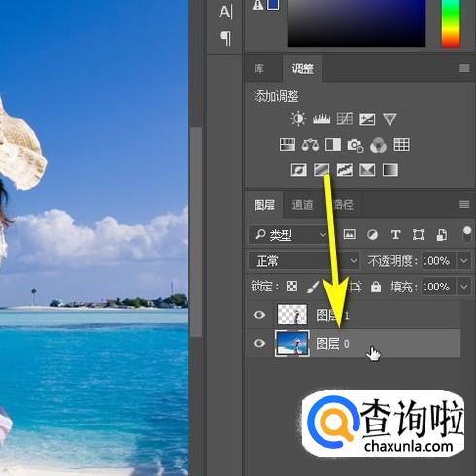
Task: Toggle the lock all padlock icon
Action: pyautogui.click(x=376, y=287)
